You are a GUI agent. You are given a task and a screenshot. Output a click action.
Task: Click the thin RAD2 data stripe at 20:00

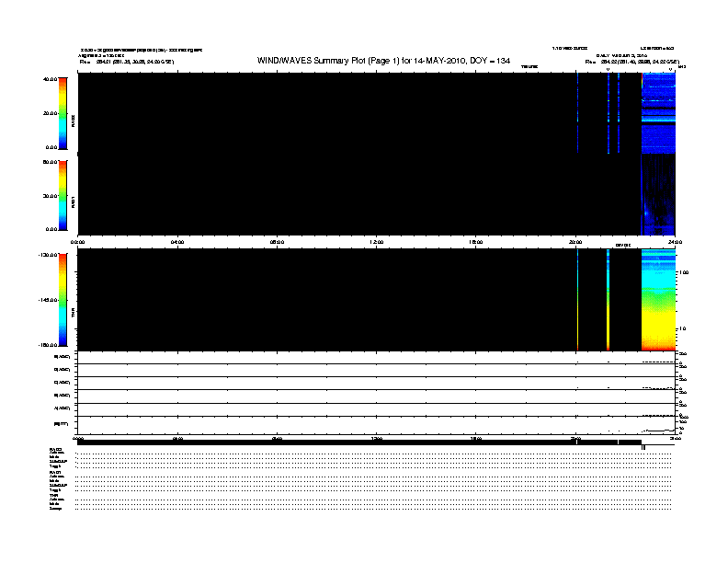[577, 113]
